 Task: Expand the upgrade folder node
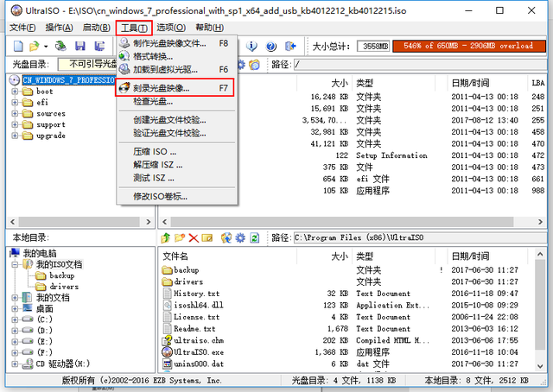click(x=15, y=136)
